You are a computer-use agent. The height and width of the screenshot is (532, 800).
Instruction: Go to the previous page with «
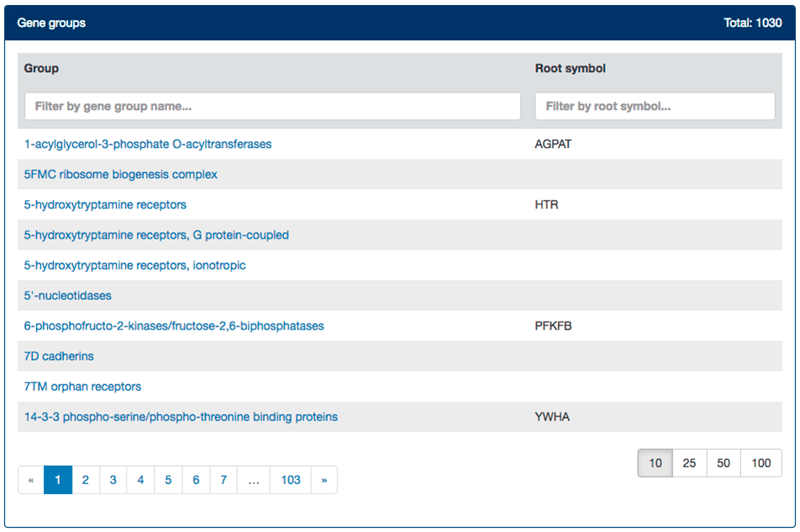[x=31, y=480]
